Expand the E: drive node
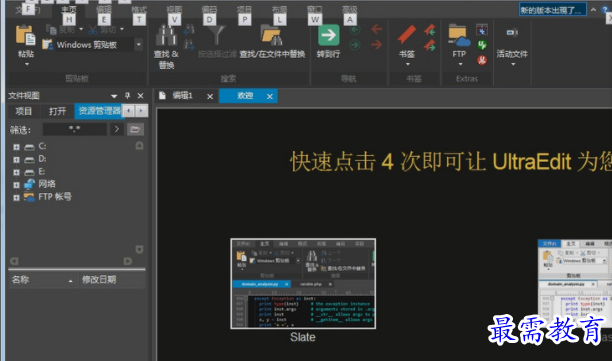This screenshot has width=612, height=361. [x=16, y=172]
